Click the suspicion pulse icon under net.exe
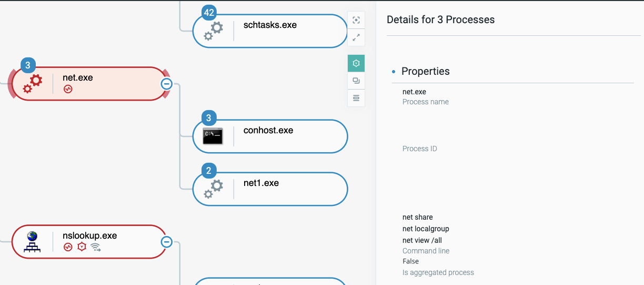The image size is (644, 285). tap(68, 89)
